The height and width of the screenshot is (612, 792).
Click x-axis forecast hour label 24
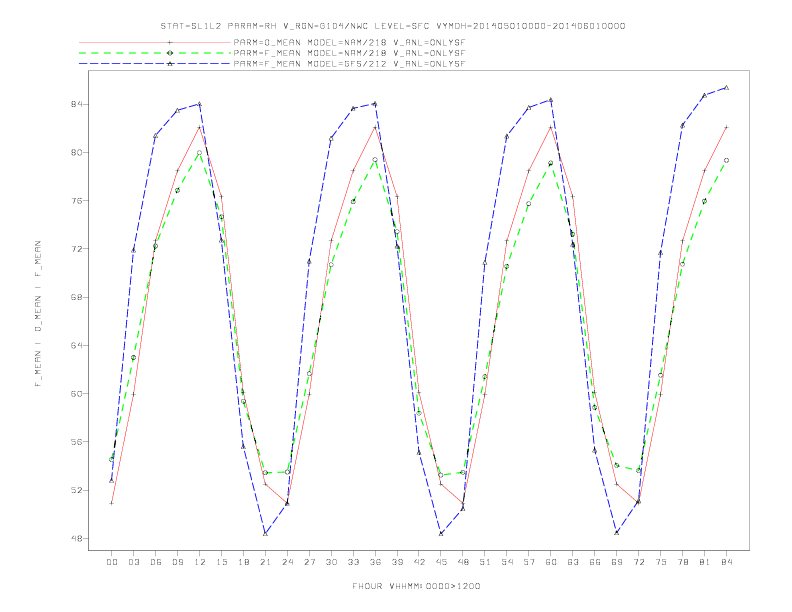click(287, 562)
